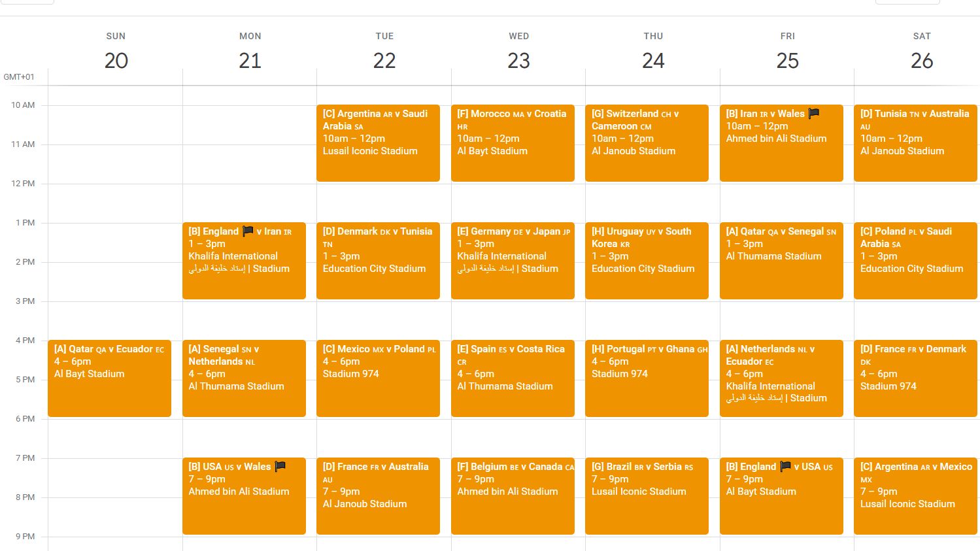Open the Spain v Costa Rica event

pyautogui.click(x=513, y=378)
